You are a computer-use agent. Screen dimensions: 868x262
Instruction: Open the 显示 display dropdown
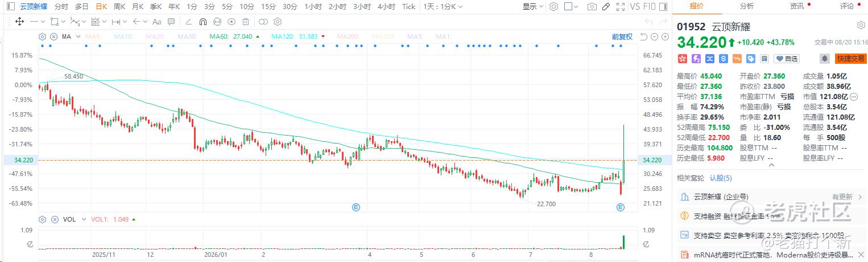(x=532, y=7)
